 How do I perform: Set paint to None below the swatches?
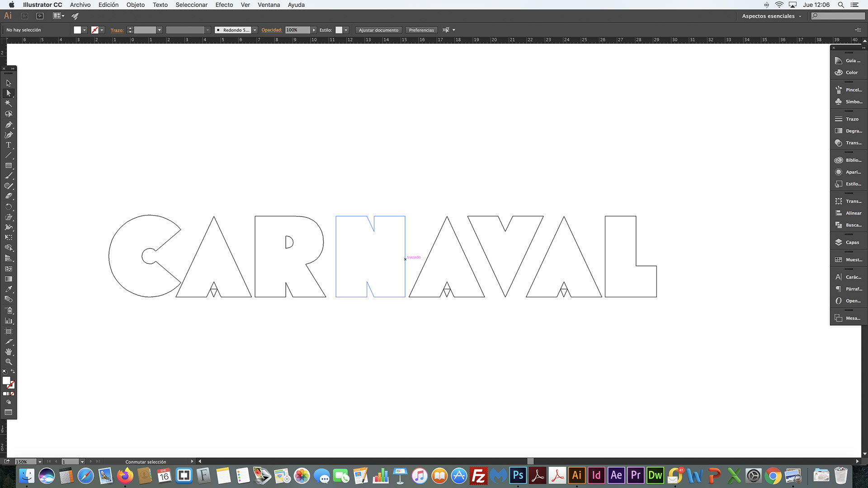point(13,394)
